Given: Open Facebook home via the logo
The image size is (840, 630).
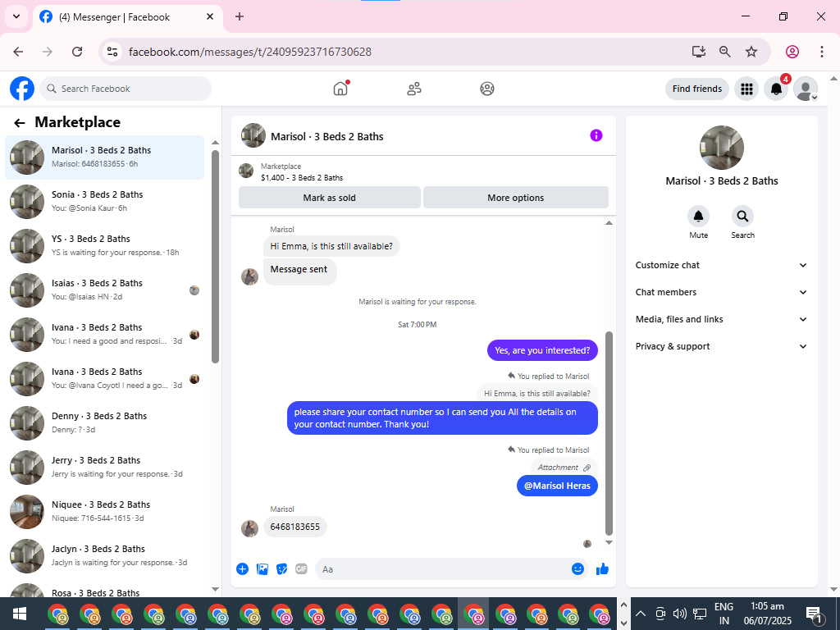Looking at the screenshot, I should click(22, 89).
